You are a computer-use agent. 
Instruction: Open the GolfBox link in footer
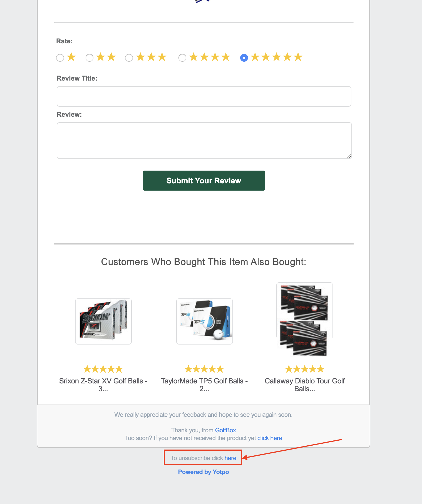225,430
